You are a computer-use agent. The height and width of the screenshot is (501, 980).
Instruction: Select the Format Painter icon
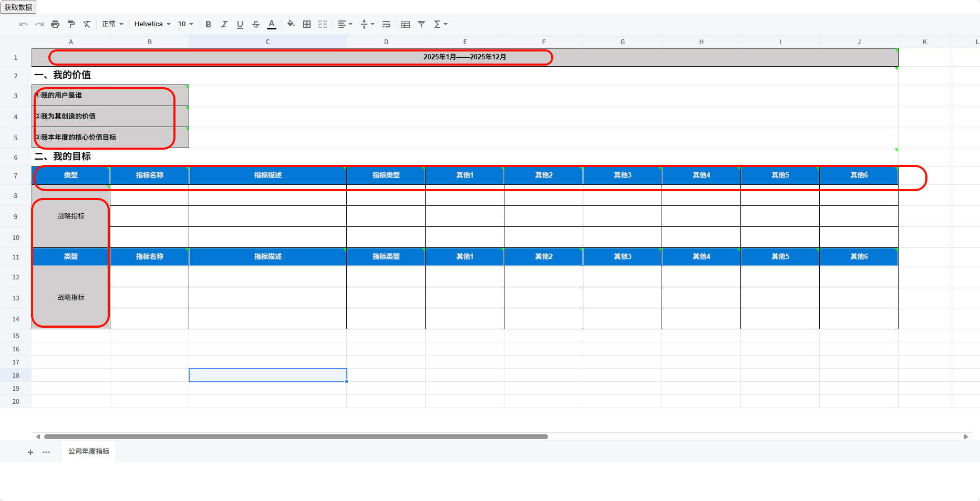[x=70, y=24]
